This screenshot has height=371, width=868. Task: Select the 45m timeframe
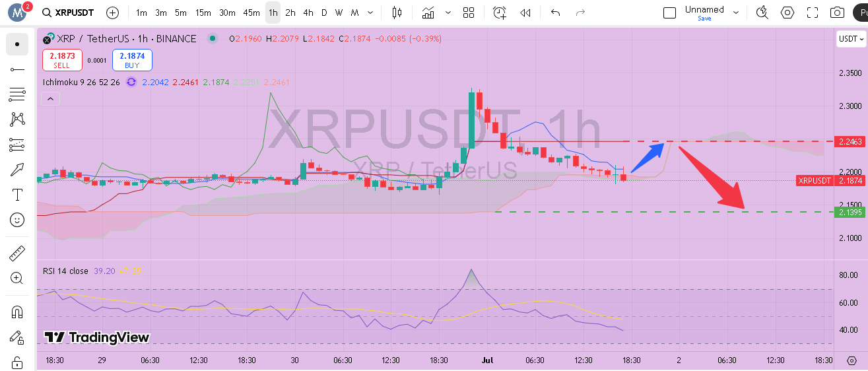[251, 13]
